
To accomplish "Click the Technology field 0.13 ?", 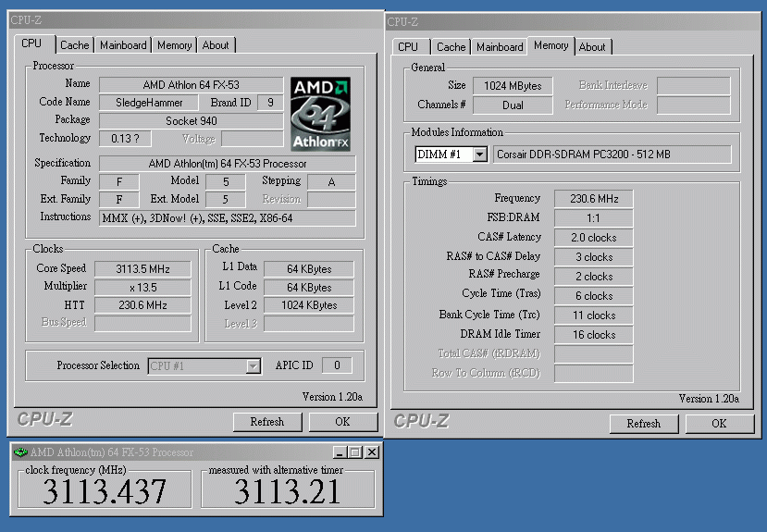I will pyautogui.click(x=125, y=139).
